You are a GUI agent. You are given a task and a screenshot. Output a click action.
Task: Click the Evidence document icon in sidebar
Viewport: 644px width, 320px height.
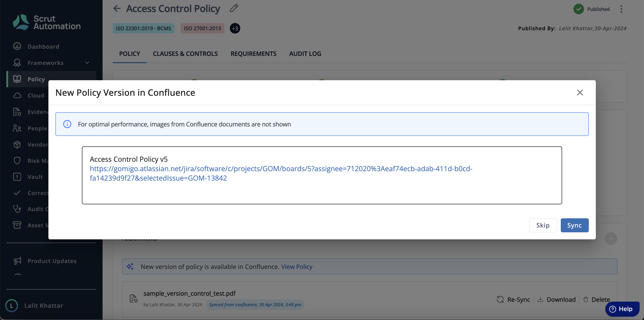(x=17, y=112)
